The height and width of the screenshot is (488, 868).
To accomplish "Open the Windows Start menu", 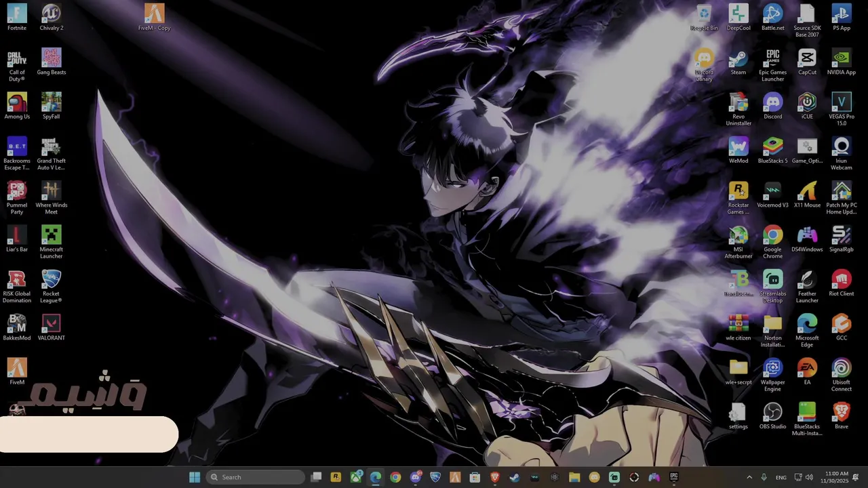I will click(195, 477).
